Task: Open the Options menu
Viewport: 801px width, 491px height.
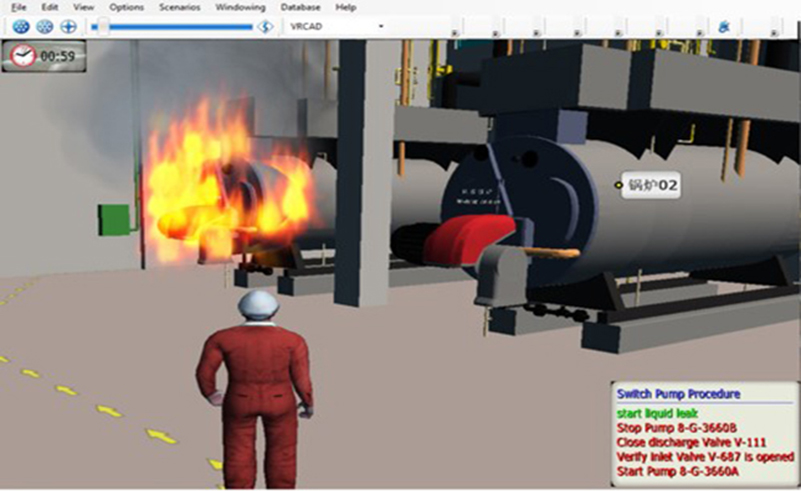Action: coord(126,7)
